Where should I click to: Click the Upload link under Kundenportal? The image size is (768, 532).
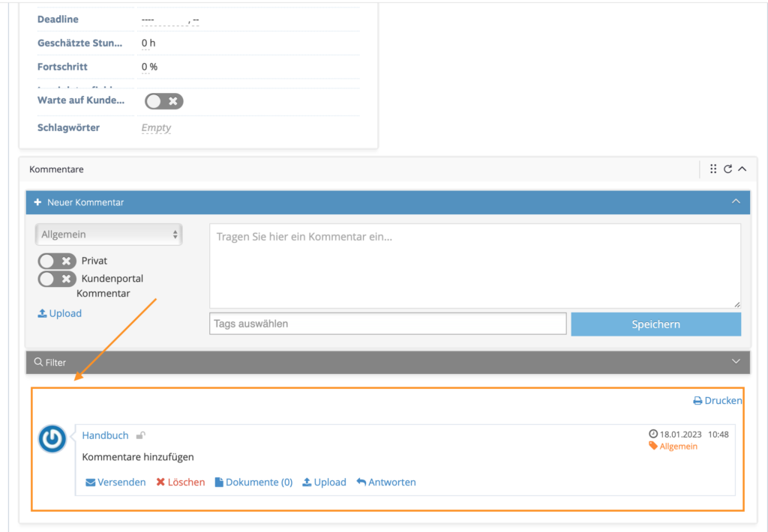60,314
